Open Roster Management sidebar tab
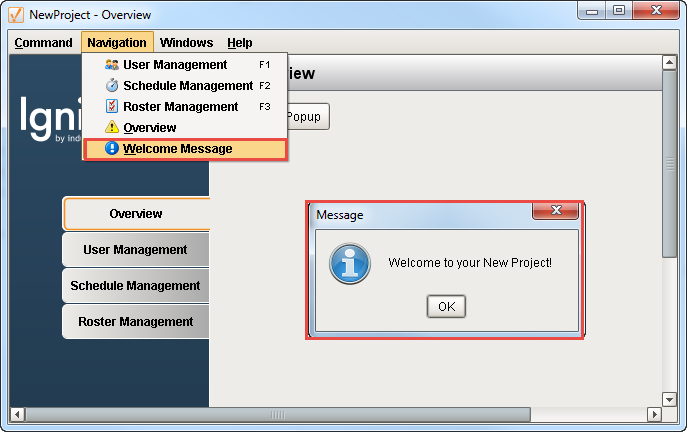Image resolution: width=687 pixels, height=432 pixels. (x=136, y=322)
